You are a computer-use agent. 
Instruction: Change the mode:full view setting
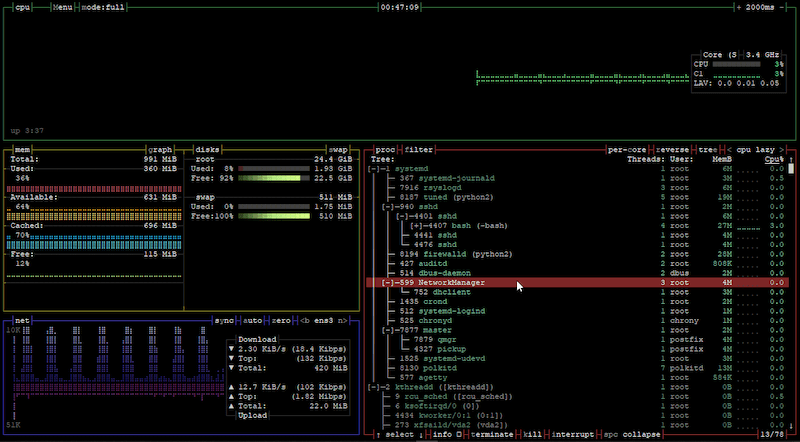(x=104, y=8)
